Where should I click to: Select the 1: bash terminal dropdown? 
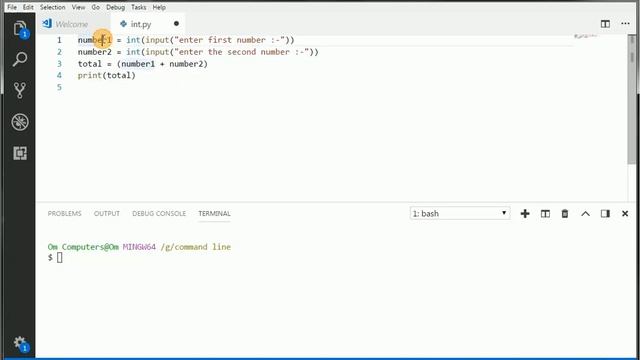pyautogui.click(x=460, y=213)
